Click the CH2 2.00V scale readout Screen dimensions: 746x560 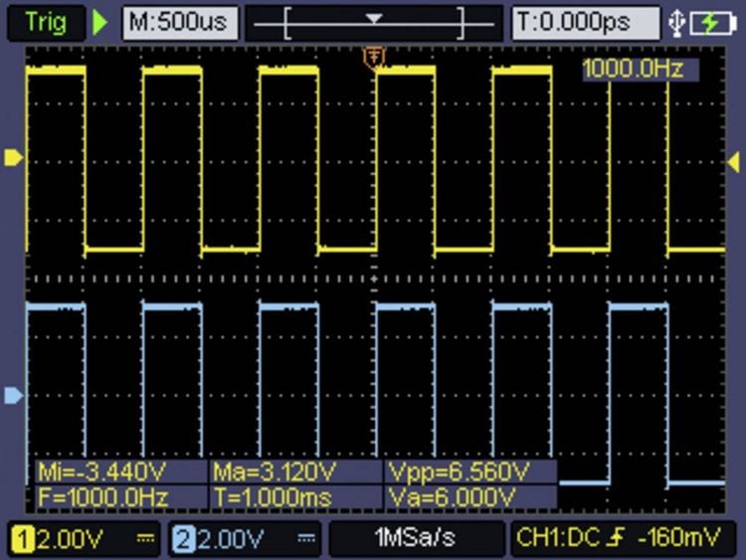coord(231,539)
